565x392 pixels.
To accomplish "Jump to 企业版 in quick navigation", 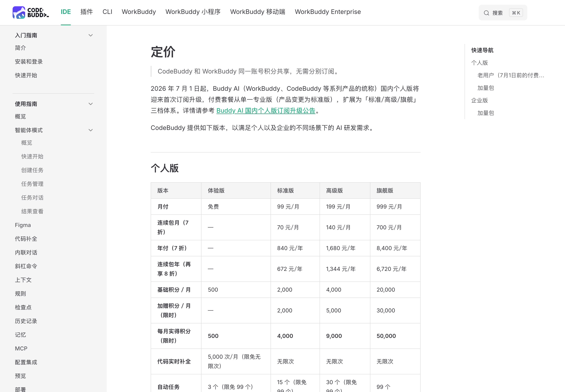I will coord(479,101).
